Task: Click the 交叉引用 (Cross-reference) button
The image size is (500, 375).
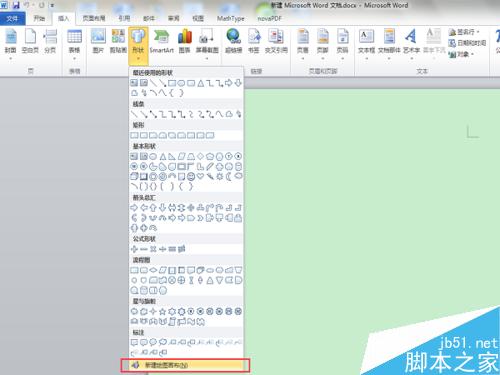Action: [x=276, y=41]
